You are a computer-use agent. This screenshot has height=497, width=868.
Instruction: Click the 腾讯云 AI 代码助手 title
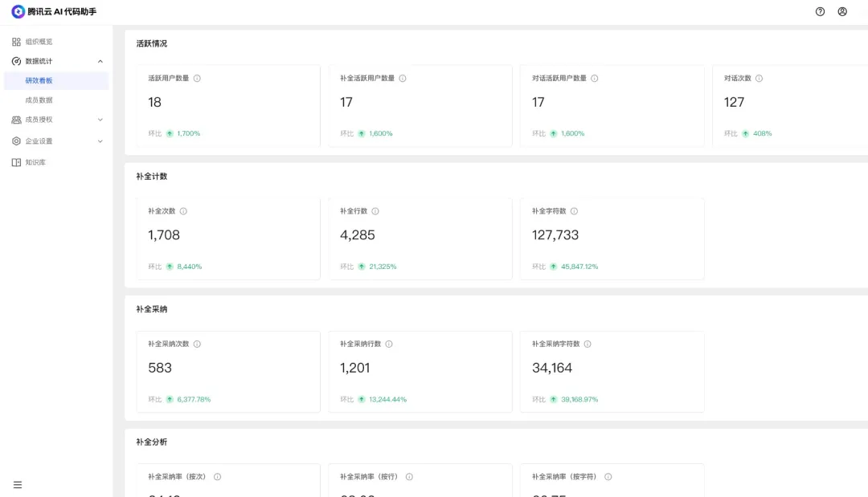point(62,11)
